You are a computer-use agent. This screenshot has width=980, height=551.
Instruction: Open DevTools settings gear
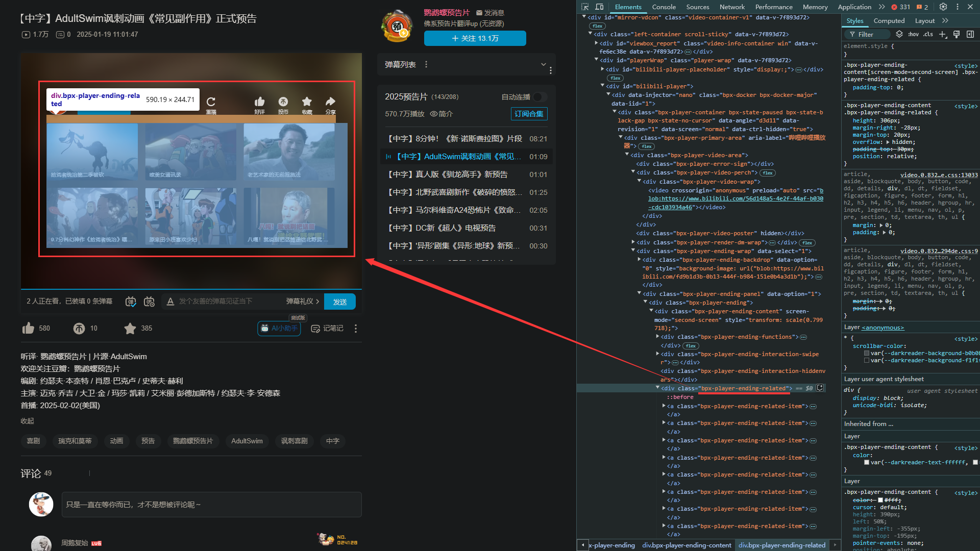click(943, 7)
